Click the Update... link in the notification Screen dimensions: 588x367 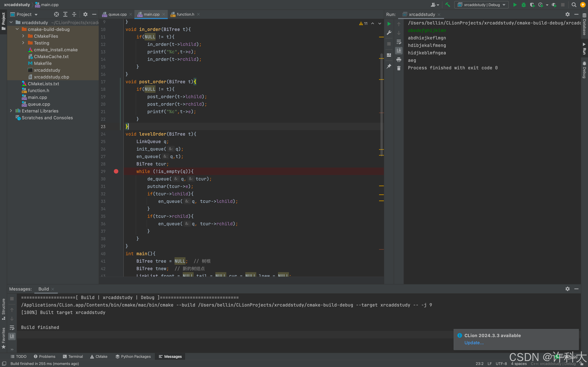pyautogui.click(x=474, y=343)
